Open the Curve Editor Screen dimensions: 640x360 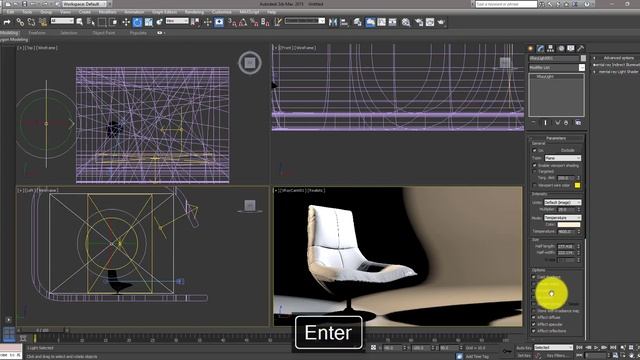(381, 22)
